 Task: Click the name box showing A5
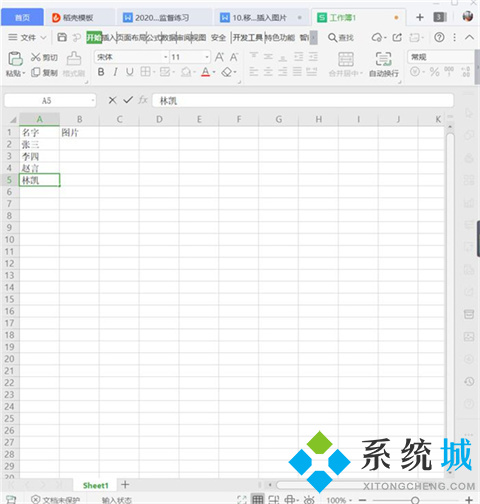tap(47, 100)
